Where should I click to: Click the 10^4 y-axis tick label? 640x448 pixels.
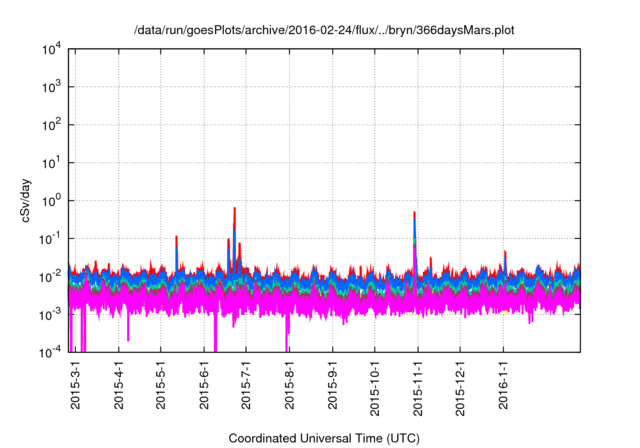point(51,49)
